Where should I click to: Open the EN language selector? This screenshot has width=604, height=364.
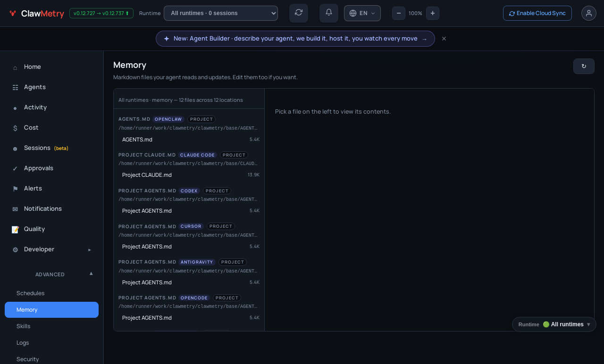pyautogui.click(x=362, y=13)
